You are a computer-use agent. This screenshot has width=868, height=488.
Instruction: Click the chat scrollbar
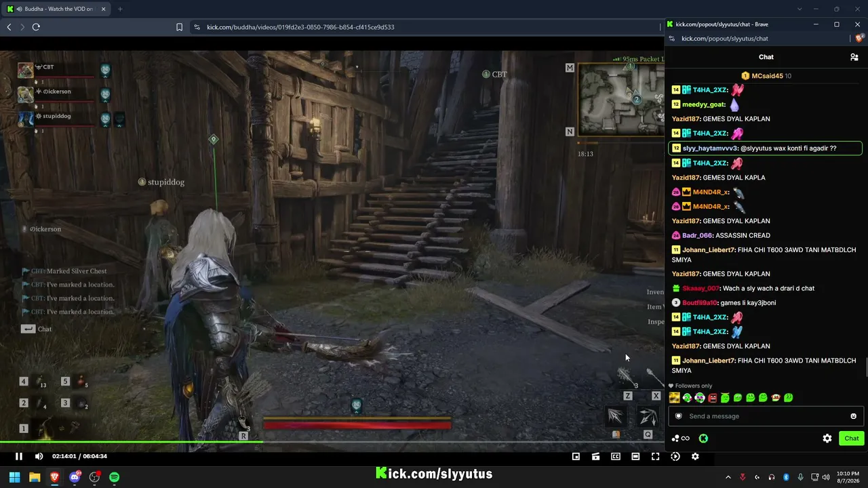click(x=865, y=366)
